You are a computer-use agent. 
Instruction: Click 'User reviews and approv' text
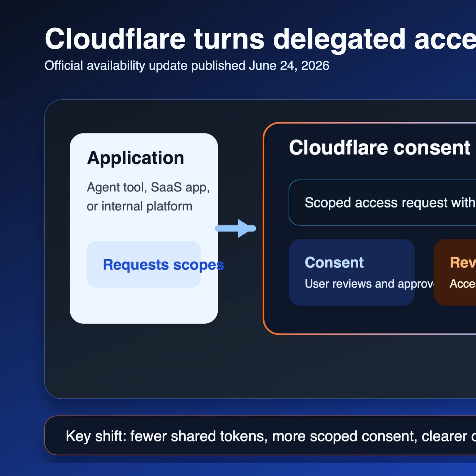369,284
